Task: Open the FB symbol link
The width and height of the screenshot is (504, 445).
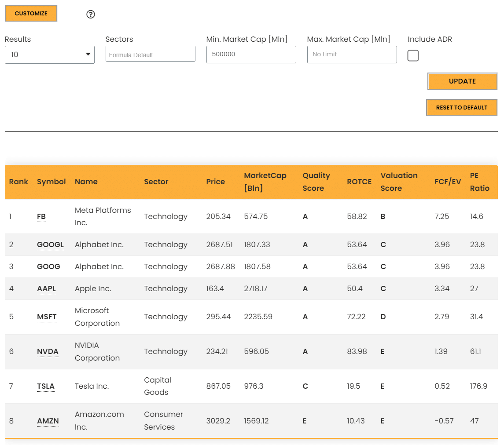Action: point(41,217)
